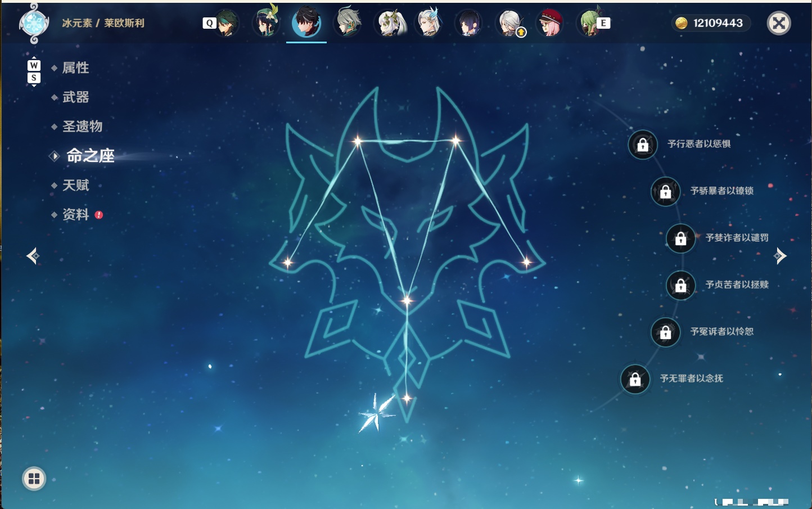Open locked node 予贞苦者以拯赎
Viewport: 812px width, 509px height.
coord(681,286)
